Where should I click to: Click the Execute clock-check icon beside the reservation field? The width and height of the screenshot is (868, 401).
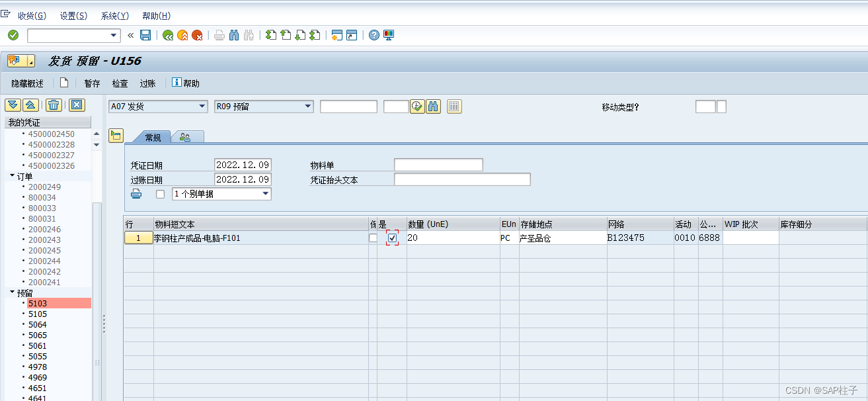417,107
